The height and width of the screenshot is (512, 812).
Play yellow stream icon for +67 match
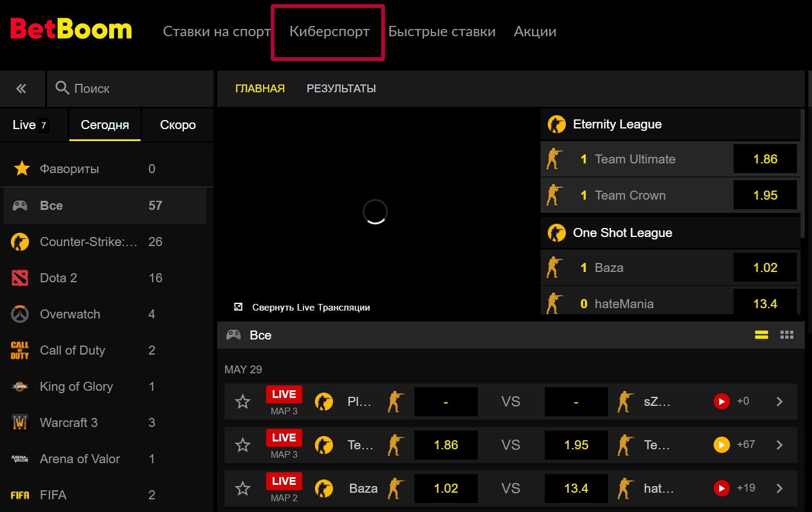(722, 444)
